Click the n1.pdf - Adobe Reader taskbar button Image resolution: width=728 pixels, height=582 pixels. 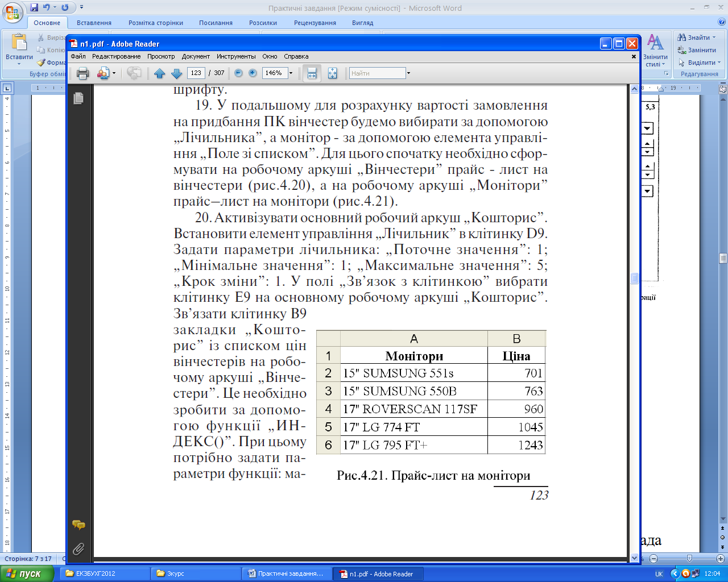click(379, 573)
